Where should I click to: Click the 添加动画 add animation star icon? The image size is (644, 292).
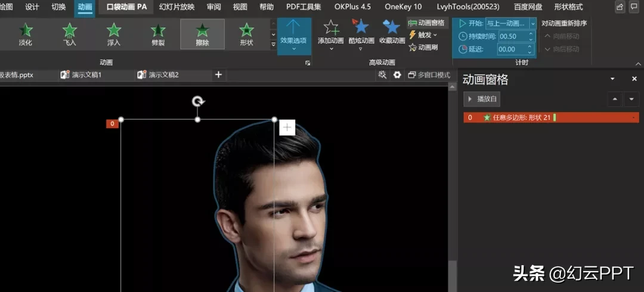click(330, 28)
